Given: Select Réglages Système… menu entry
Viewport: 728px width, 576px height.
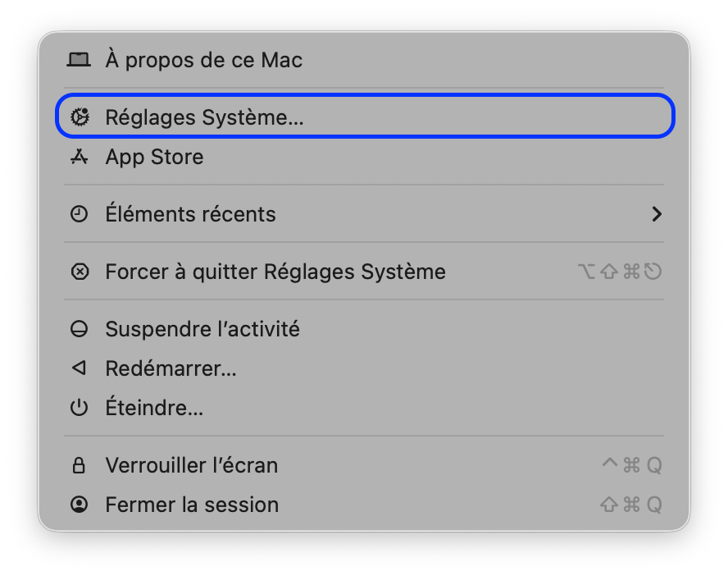Looking at the screenshot, I should coord(204,117).
